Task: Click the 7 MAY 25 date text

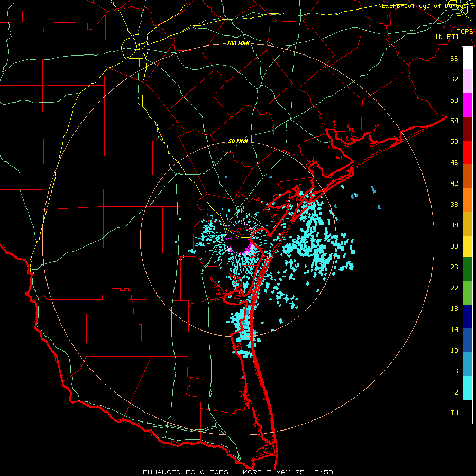Action: click(x=286, y=472)
